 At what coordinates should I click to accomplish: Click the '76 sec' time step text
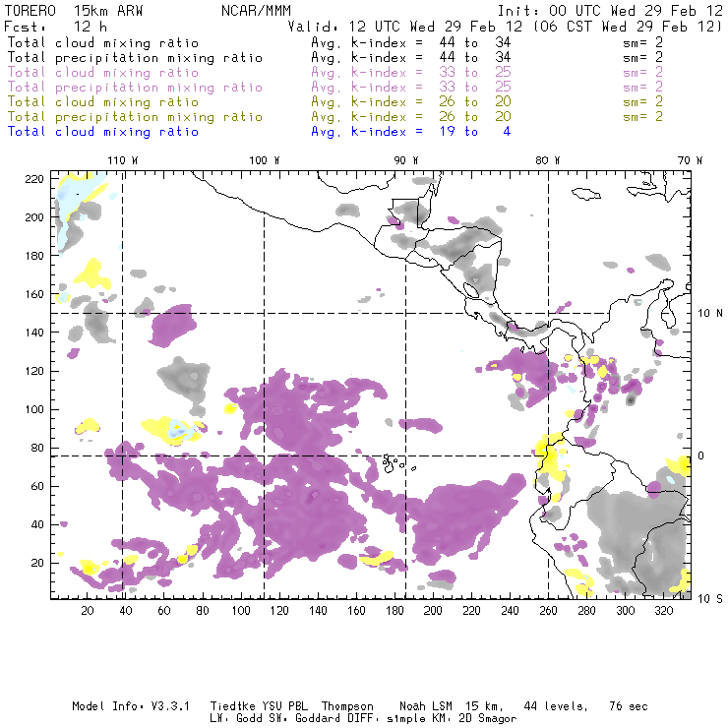(629, 706)
